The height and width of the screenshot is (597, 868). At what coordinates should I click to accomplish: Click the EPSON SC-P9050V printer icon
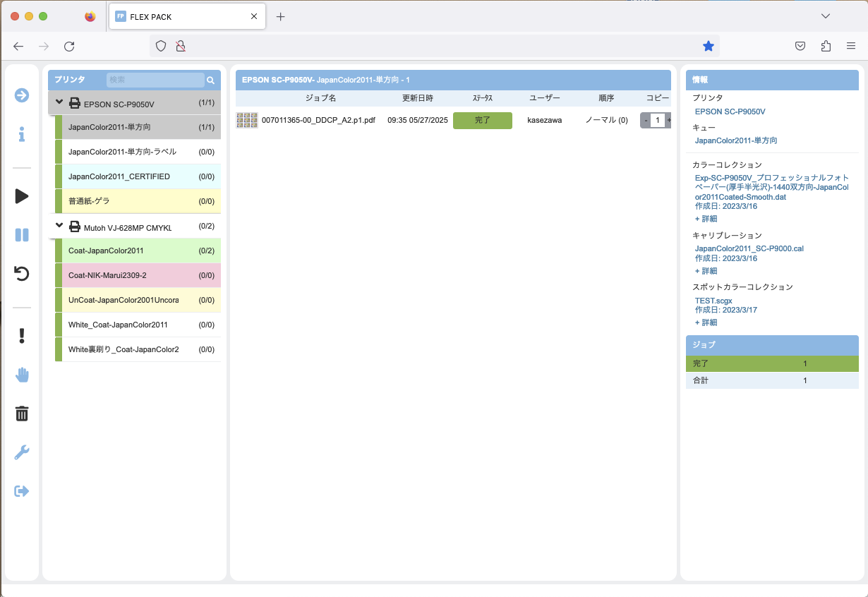click(75, 104)
